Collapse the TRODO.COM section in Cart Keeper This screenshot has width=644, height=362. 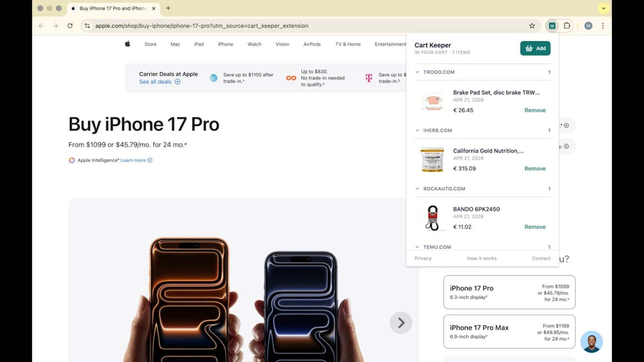[417, 72]
